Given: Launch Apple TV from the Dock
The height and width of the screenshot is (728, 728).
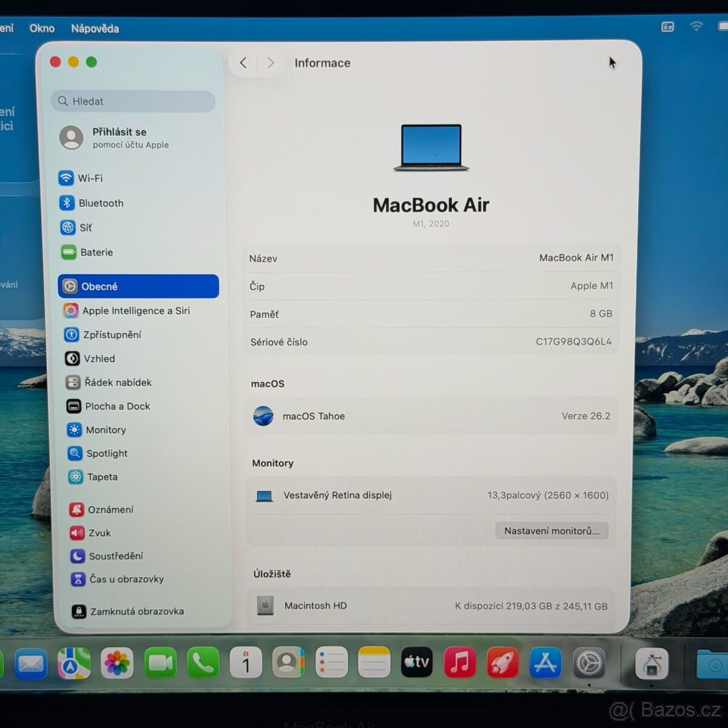Looking at the screenshot, I should coord(417,662).
